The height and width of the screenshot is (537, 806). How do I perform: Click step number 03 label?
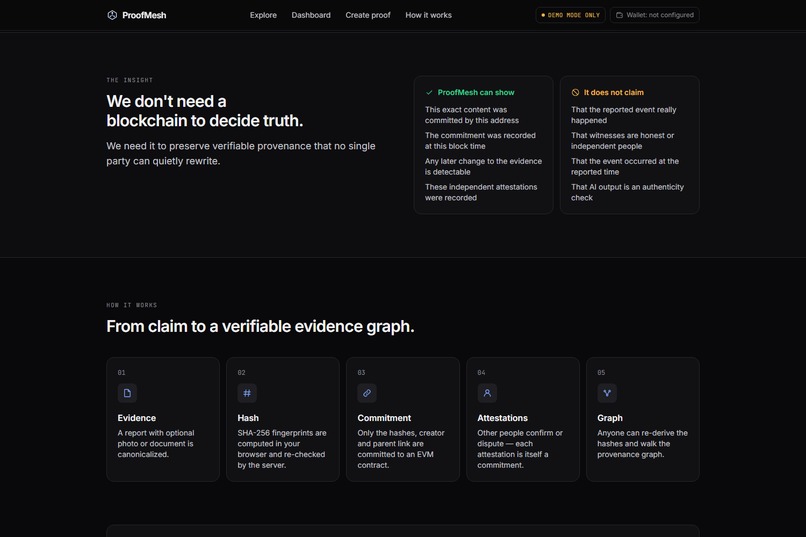[361, 373]
